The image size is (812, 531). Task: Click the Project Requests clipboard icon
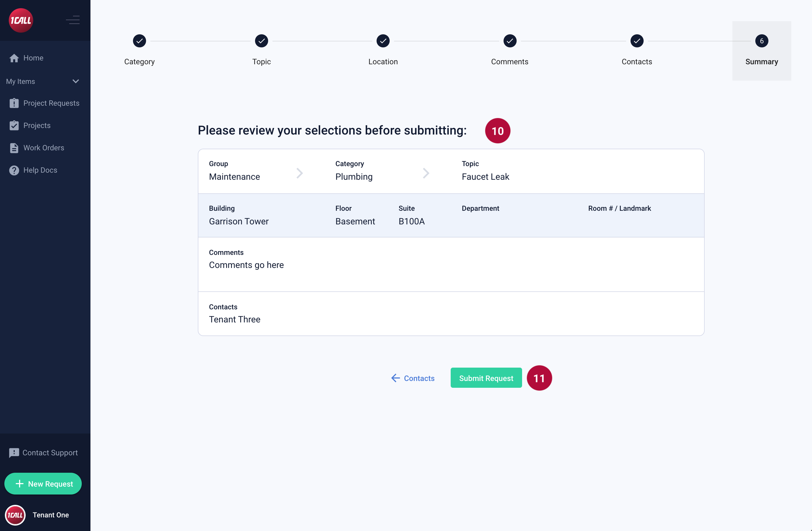pos(14,103)
